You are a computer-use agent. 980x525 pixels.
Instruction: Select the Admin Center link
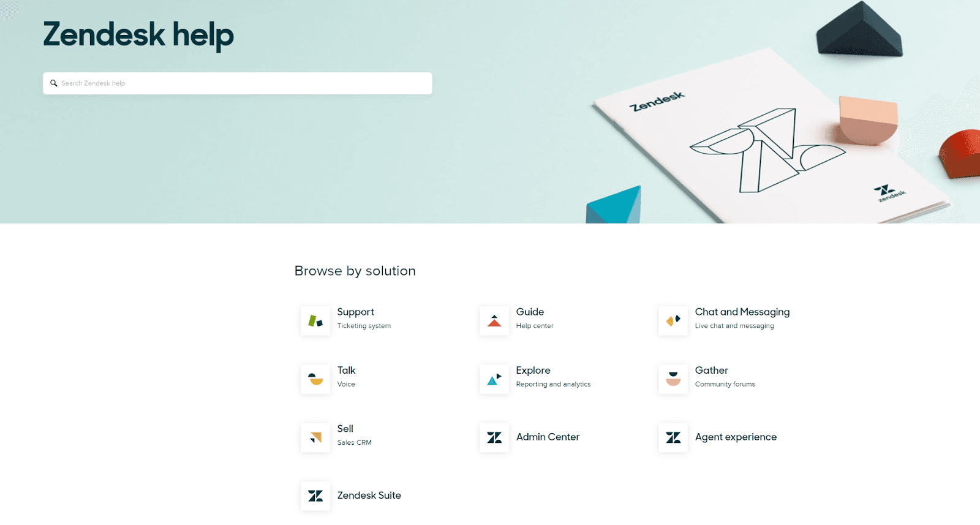tap(548, 437)
